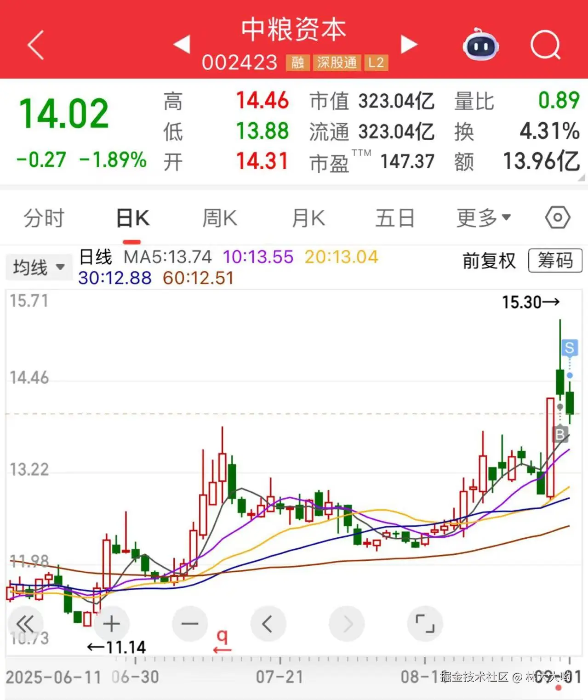Click the back arrow at top left
This screenshot has height=700, width=588.
coord(34,45)
